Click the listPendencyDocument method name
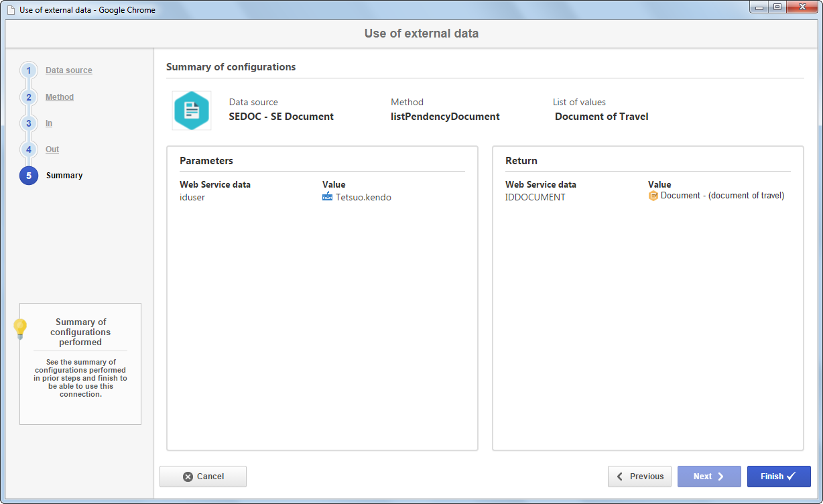This screenshot has width=823, height=504. (x=446, y=117)
